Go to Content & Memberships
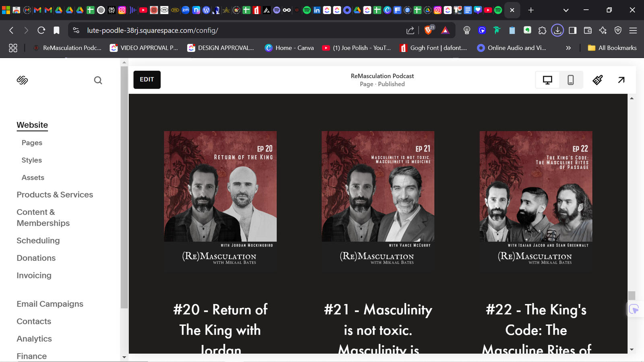644x362 pixels. (x=43, y=218)
